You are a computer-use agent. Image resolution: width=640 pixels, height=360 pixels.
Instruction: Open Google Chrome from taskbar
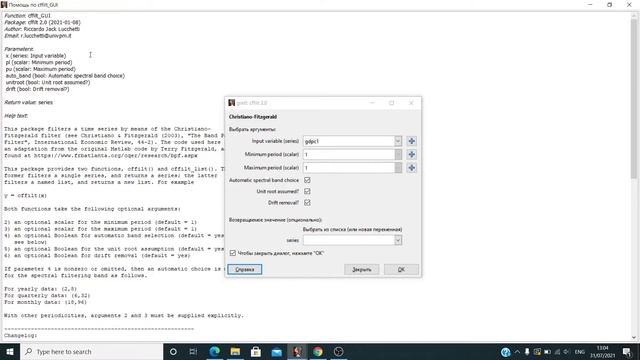click(x=318, y=351)
